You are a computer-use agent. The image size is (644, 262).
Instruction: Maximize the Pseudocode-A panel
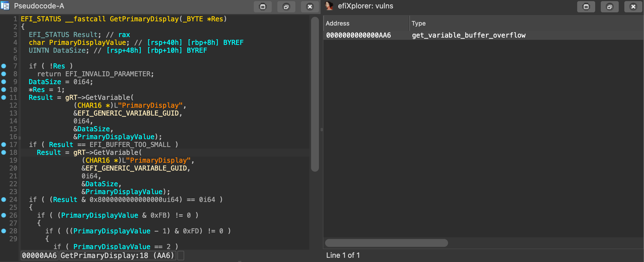pyautogui.click(x=262, y=7)
